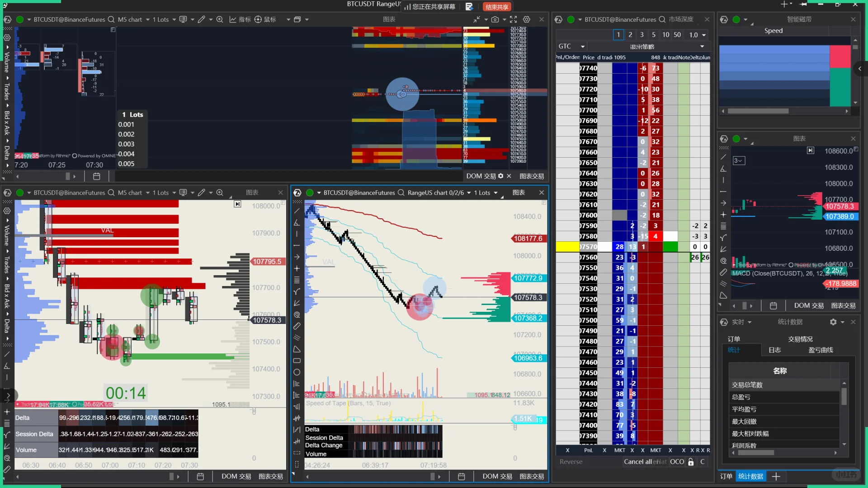Click 结束共享 stop sharing button
868x488 pixels.
pos(497,7)
